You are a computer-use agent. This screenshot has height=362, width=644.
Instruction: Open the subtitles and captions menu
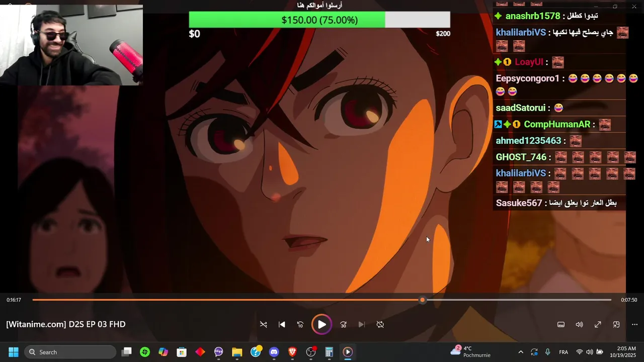pos(561,325)
